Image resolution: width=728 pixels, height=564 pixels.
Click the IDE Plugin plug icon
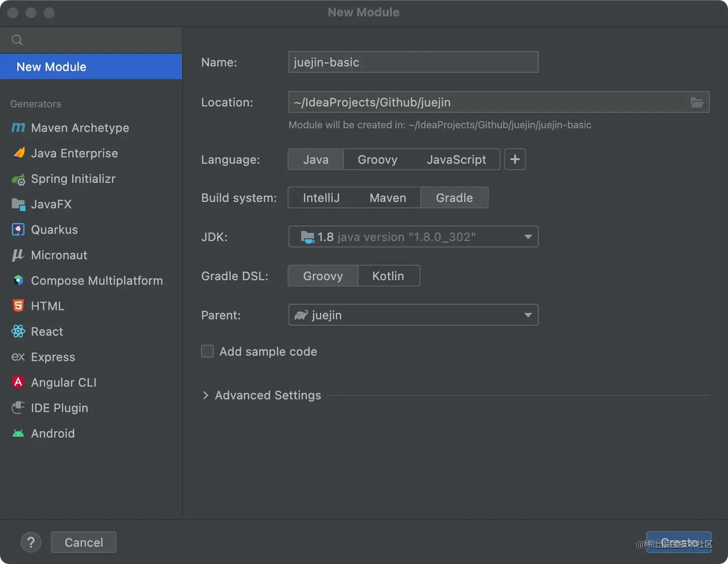(x=18, y=408)
